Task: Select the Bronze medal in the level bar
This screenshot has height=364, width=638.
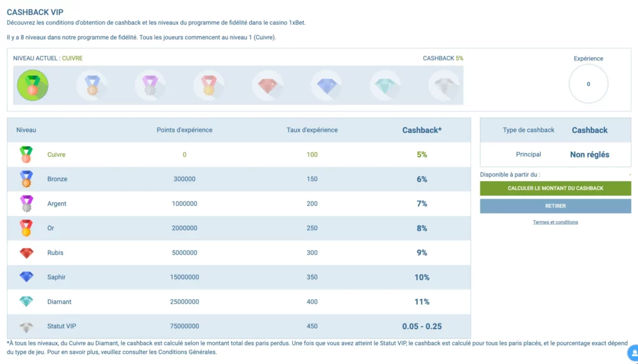Action: [x=92, y=85]
